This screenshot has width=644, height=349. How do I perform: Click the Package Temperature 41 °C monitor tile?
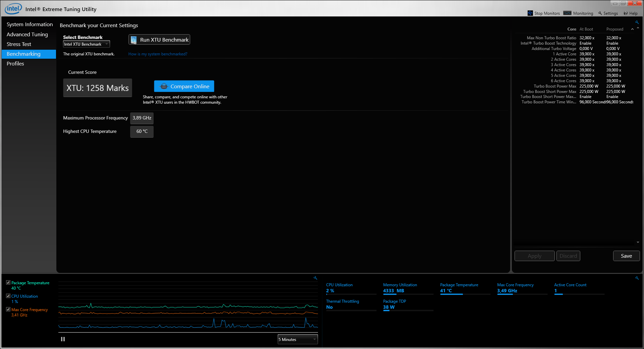(465, 289)
